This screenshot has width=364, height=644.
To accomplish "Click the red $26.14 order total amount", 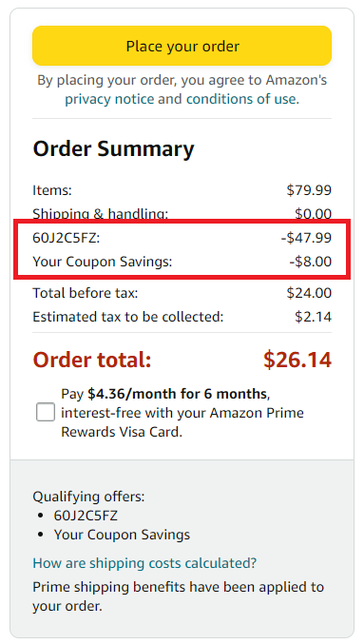I will (x=297, y=360).
